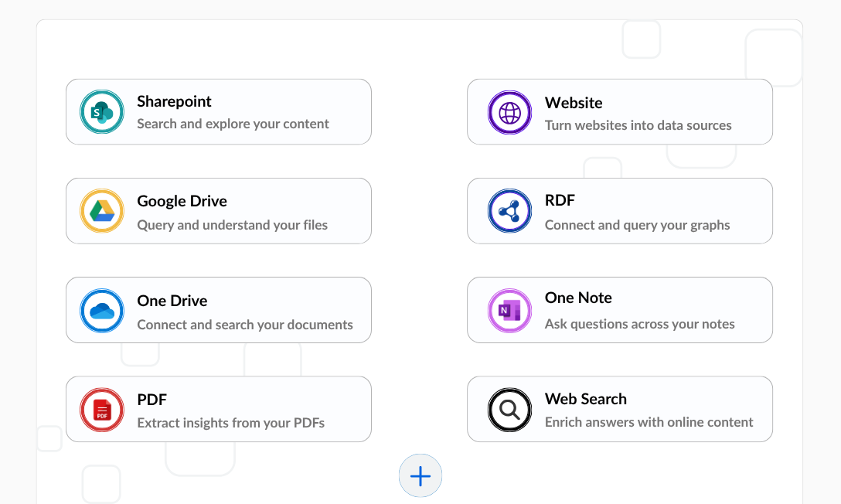Image resolution: width=841 pixels, height=504 pixels.
Task: Select the Website title text
Action: point(574,103)
